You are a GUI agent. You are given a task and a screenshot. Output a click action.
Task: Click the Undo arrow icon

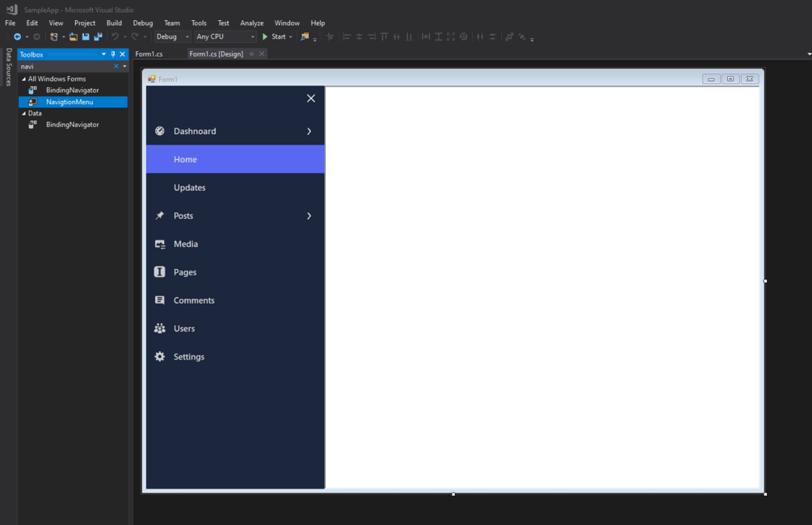pos(115,37)
